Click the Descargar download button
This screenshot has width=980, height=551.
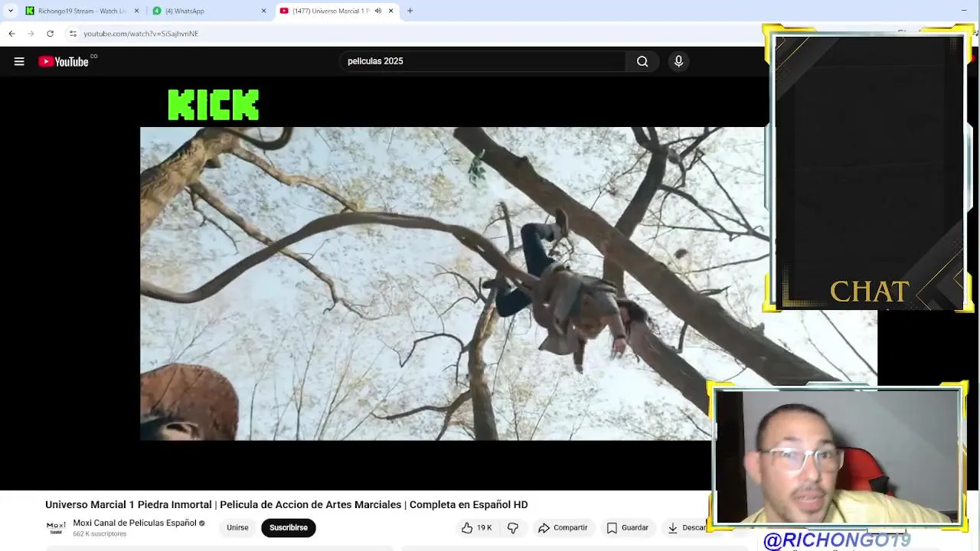pos(686,527)
